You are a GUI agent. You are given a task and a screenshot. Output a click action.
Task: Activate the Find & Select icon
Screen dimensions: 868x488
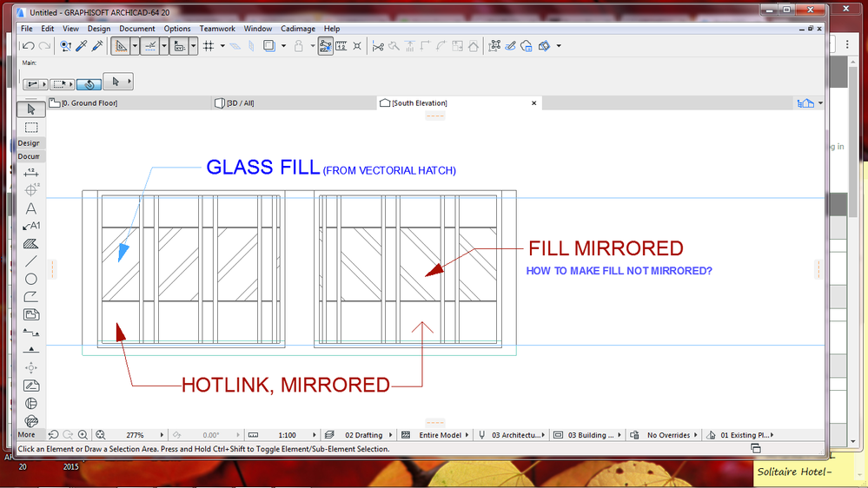(x=65, y=46)
